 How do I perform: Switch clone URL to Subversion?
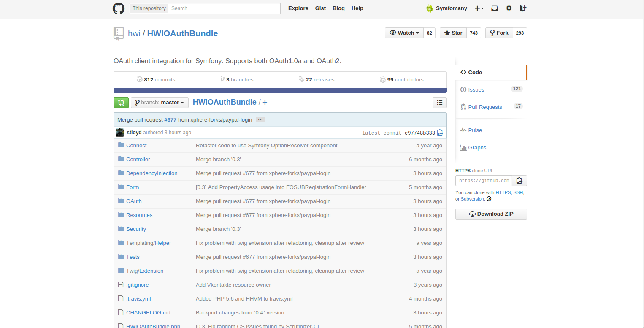(473, 199)
